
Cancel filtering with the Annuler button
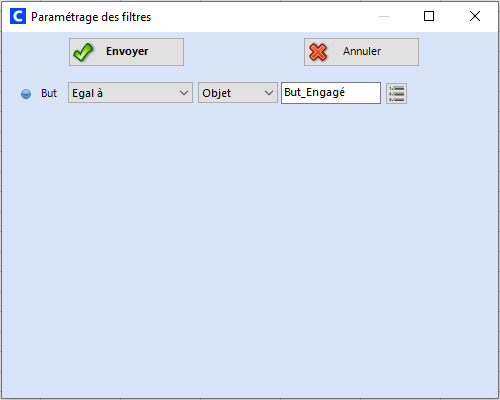(361, 52)
